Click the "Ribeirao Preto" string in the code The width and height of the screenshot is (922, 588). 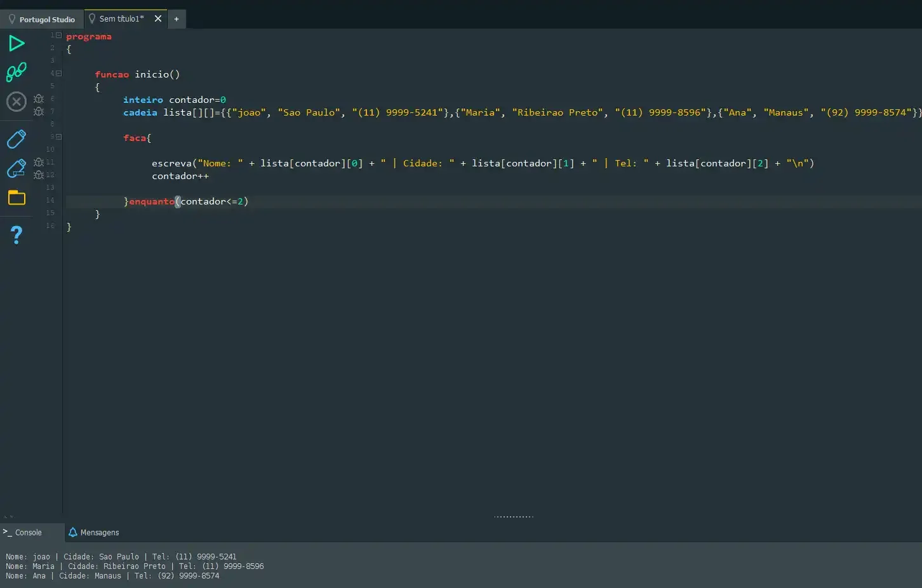coord(558,112)
